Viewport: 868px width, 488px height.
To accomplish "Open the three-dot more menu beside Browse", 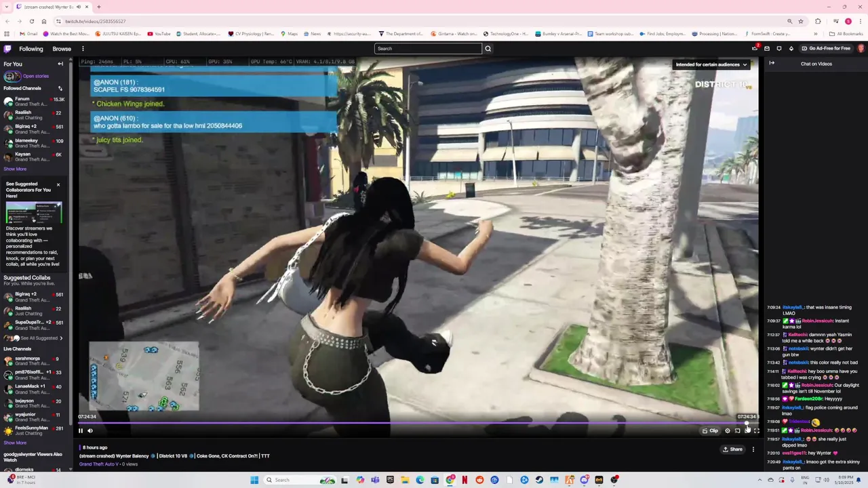I will (83, 49).
